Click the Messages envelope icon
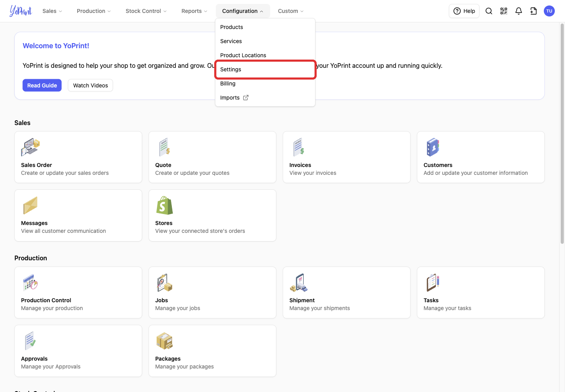 coord(30,205)
